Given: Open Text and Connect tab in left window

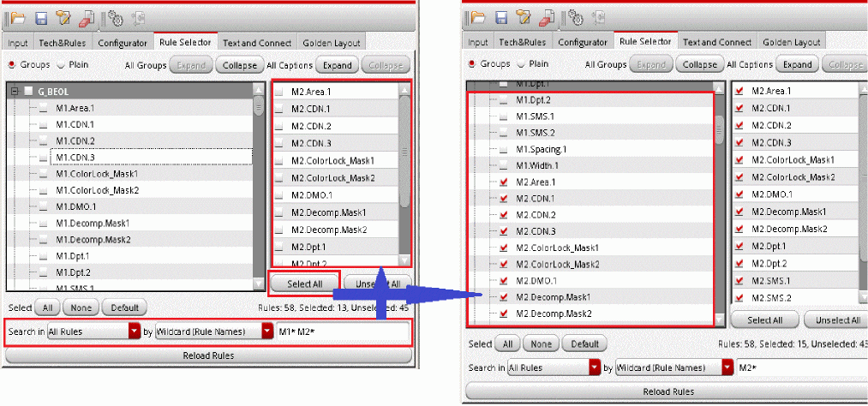Looking at the screenshot, I should click(257, 43).
